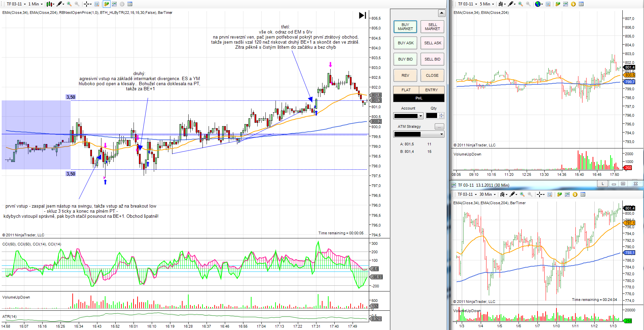Click the bid price 'B: 801,4' text

click(407, 151)
